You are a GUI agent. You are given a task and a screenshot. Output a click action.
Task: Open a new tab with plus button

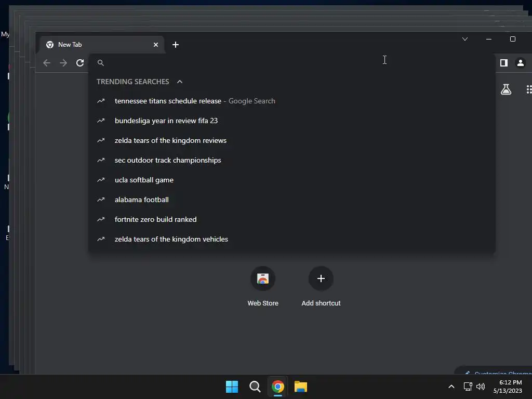tap(176, 45)
